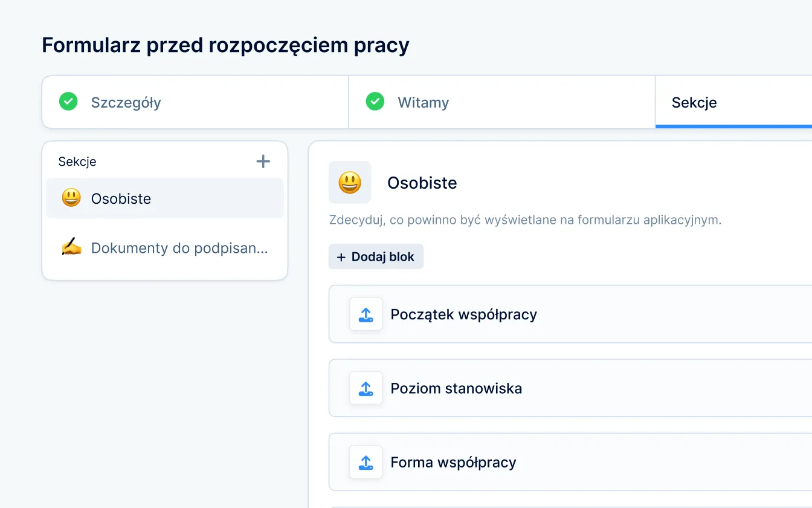
Task: Open the large smiley emoji picker for Osobiste
Action: tap(350, 182)
